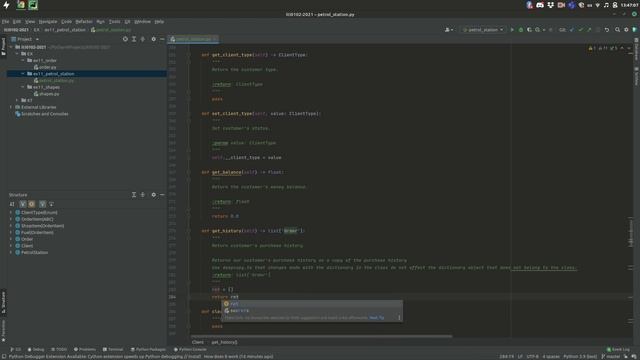Run the petrol_station configuration
The width and height of the screenshot is (640, 360).
[x=512, y=30]
